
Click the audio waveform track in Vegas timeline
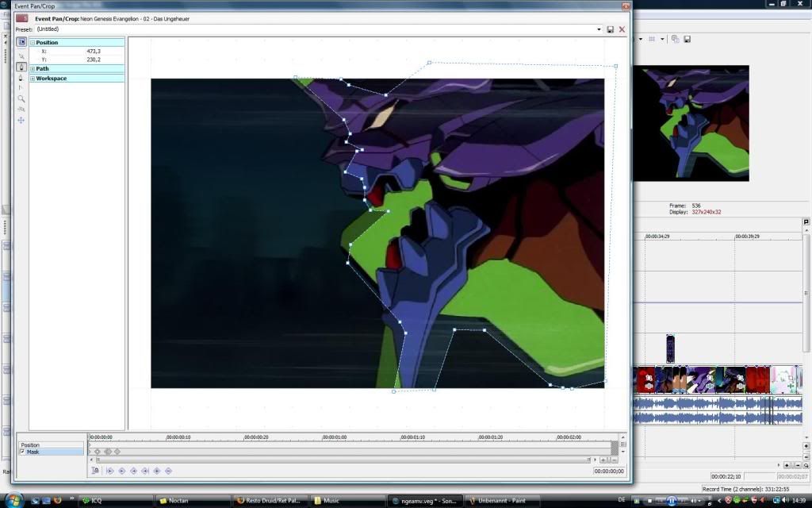[x=718, y=410]
